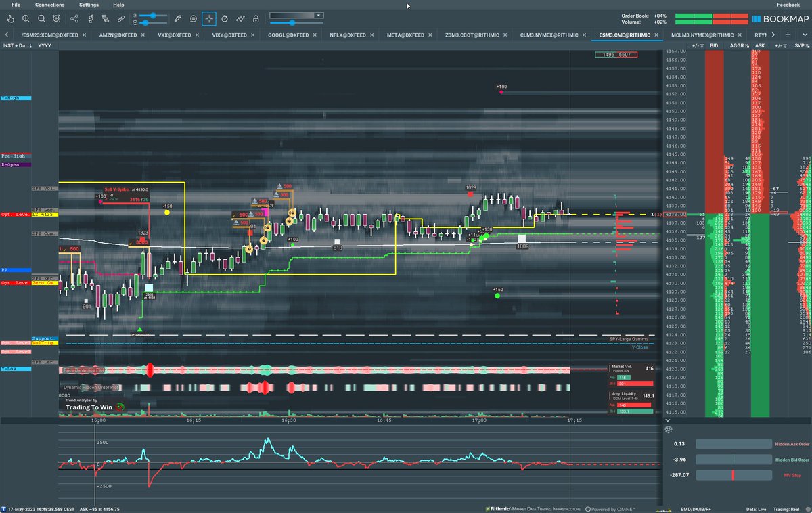Close the GOOGL@DXFEED tab
This screenshot has width=812, height=513.
pos(315,35)
